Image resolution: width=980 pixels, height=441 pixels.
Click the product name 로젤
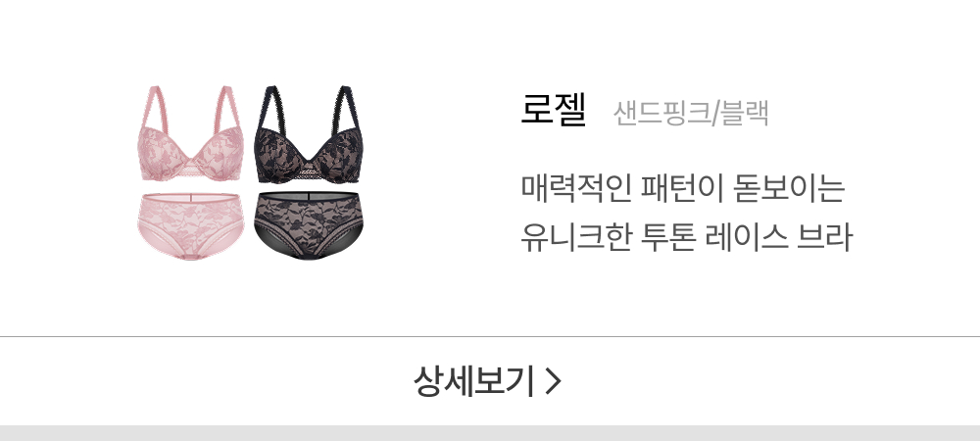point(553,110)
